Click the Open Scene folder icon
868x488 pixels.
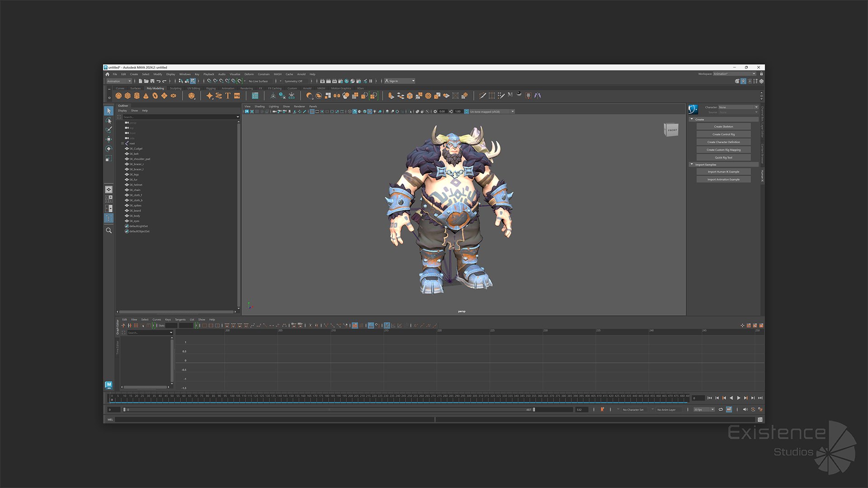146,81
